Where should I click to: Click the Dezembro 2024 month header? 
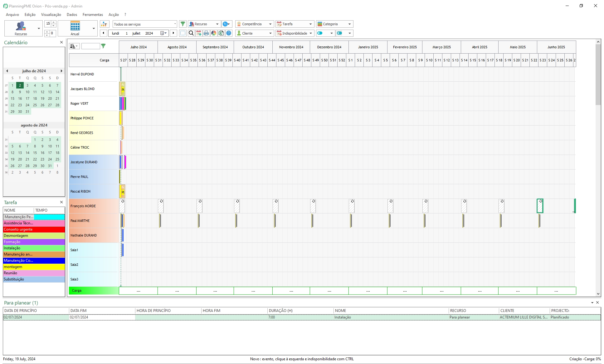point(329,47)
